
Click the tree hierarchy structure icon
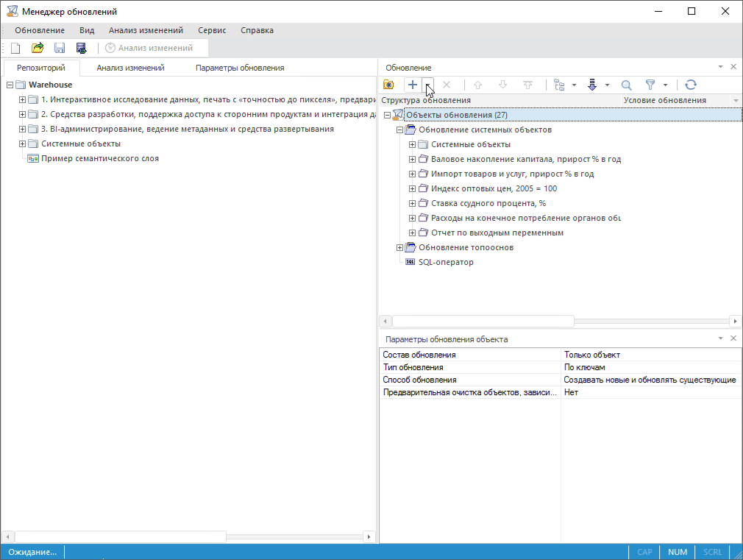coord(559,85)
